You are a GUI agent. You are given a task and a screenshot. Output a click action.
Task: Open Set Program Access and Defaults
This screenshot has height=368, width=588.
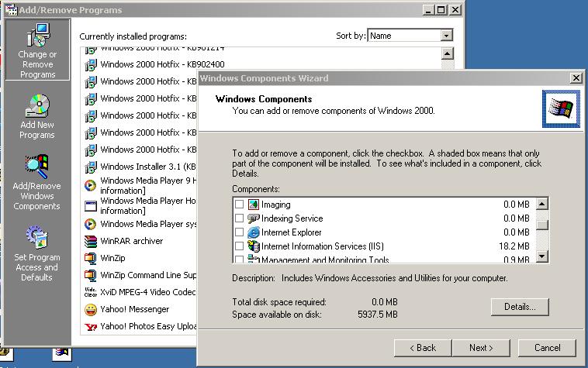point(37,236)
